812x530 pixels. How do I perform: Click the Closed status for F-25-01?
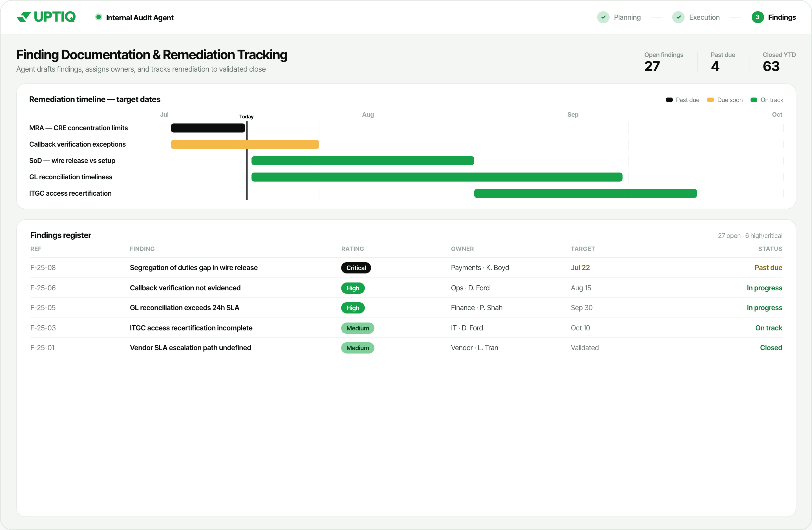click(771, 348)
